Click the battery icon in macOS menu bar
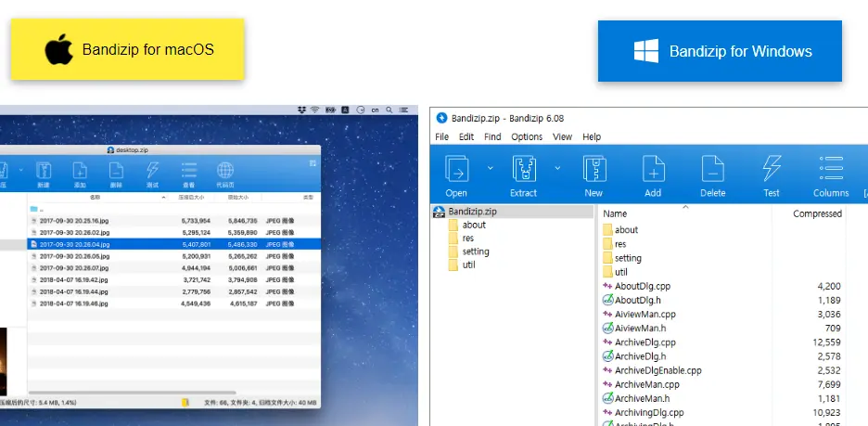This screenshot has width=868, height=426. pos(330,110)
